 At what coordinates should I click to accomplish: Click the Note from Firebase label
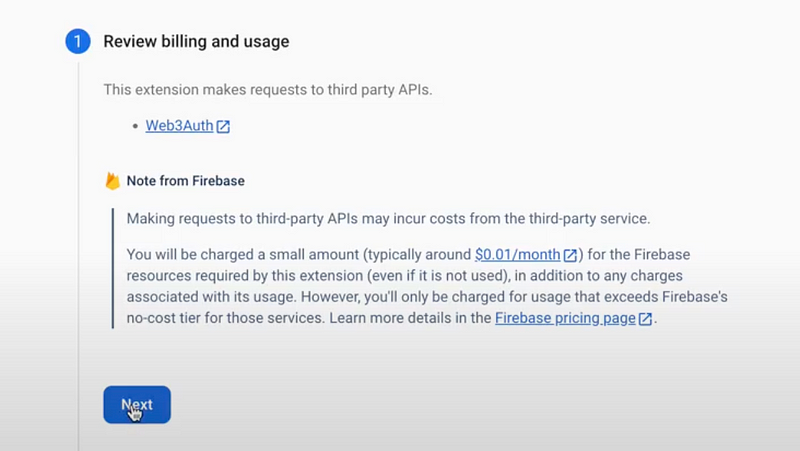click(x=185, y=181)
